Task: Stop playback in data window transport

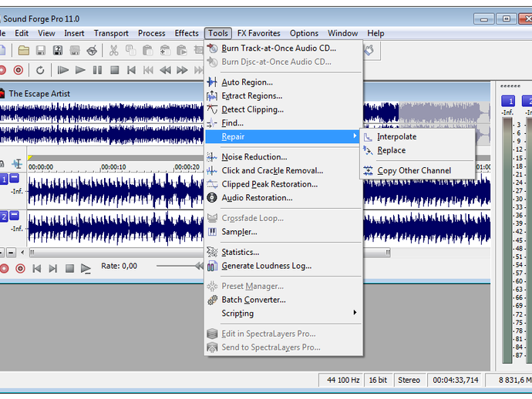Action: coord(69,269)
